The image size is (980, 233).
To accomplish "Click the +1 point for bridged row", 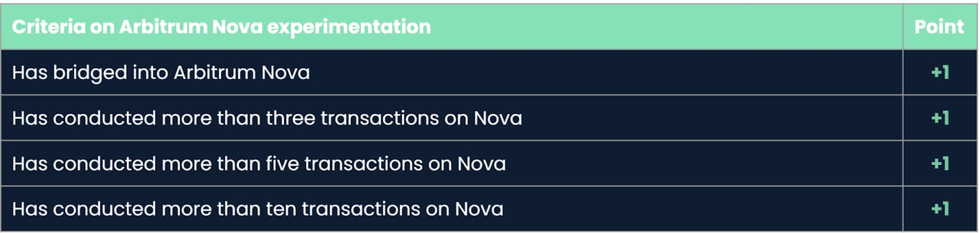I will pos(940,72).
